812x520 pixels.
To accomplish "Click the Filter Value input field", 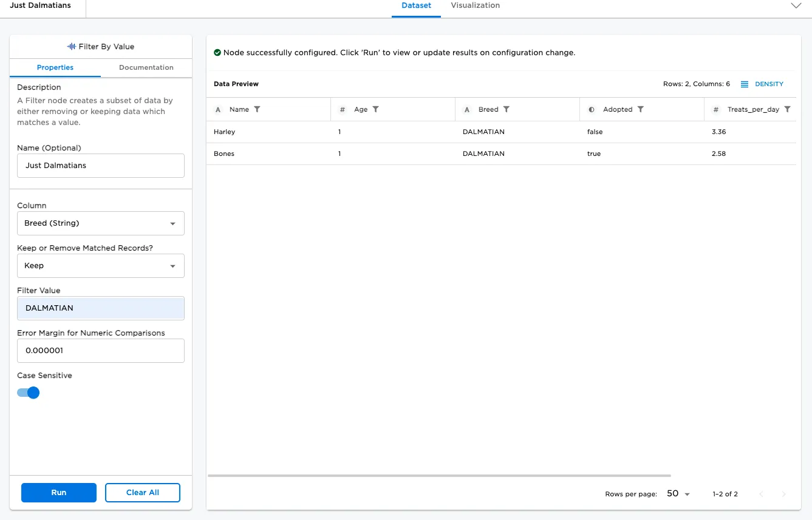I will point(101,308).
